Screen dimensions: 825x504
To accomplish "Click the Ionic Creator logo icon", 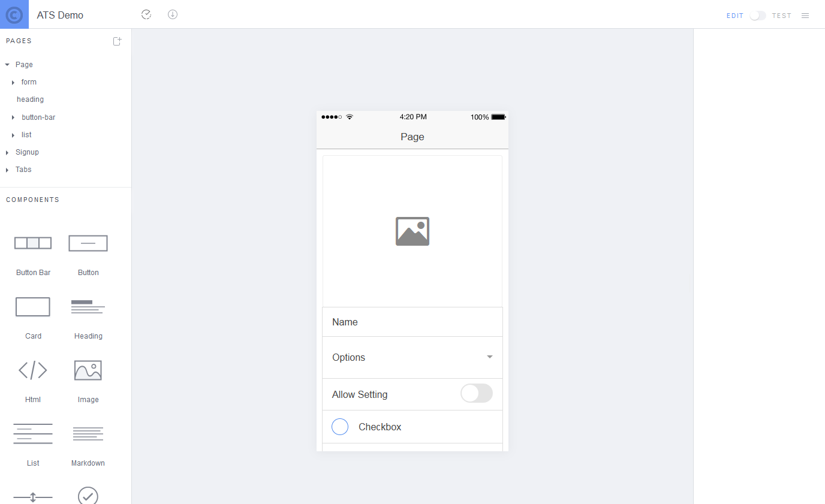I will pos(14,14).
